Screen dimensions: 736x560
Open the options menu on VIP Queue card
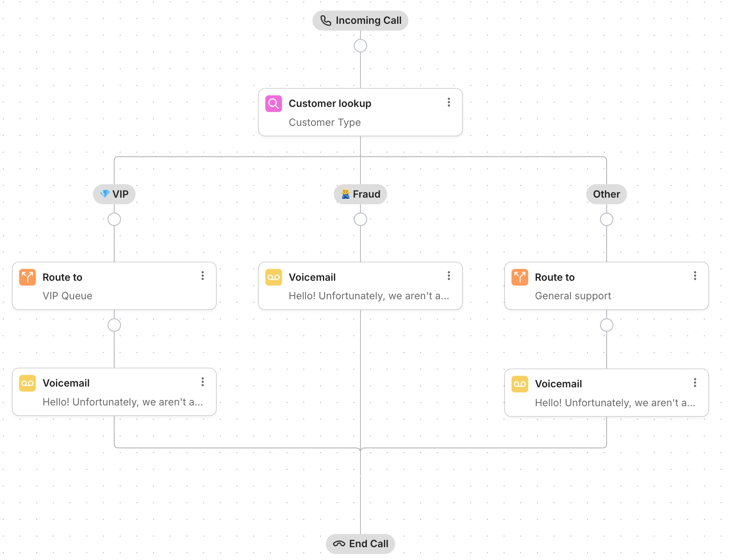pos(203,276)
